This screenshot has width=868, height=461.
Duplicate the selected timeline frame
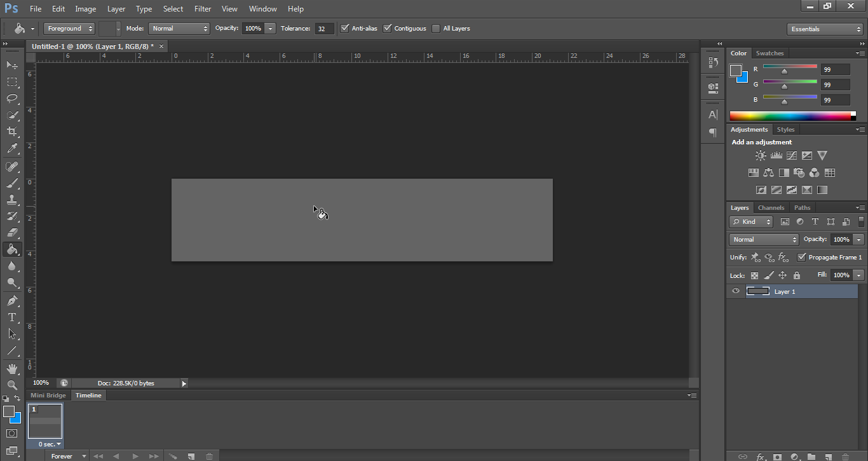click(x=191, y=457)
